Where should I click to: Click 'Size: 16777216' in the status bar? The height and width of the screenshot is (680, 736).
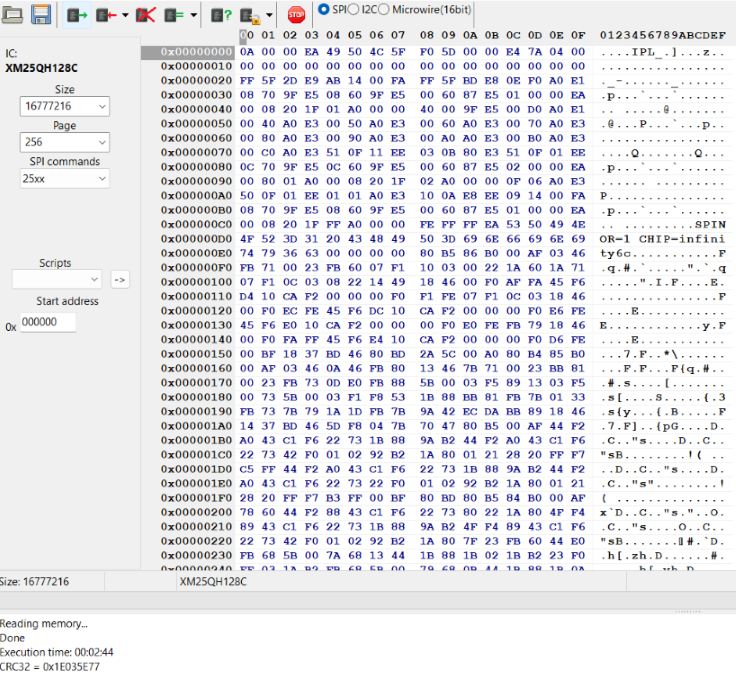click(x=34, y=581)
